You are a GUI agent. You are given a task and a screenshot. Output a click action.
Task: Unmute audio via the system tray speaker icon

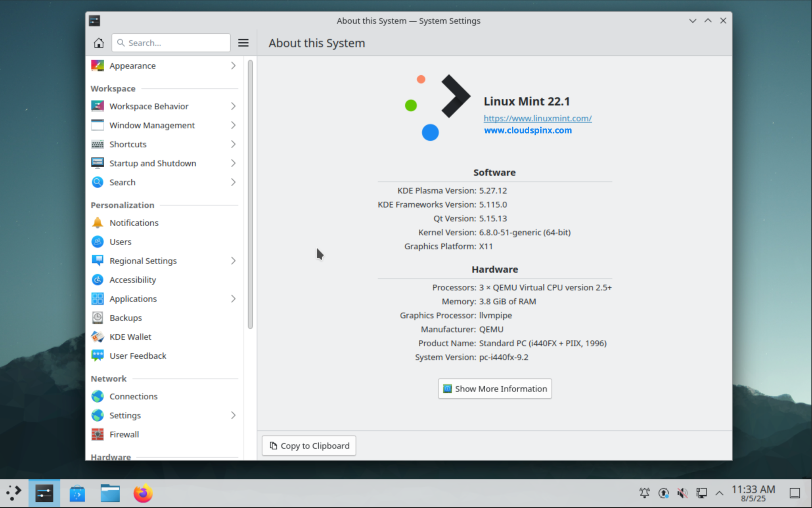coord(683,493)
